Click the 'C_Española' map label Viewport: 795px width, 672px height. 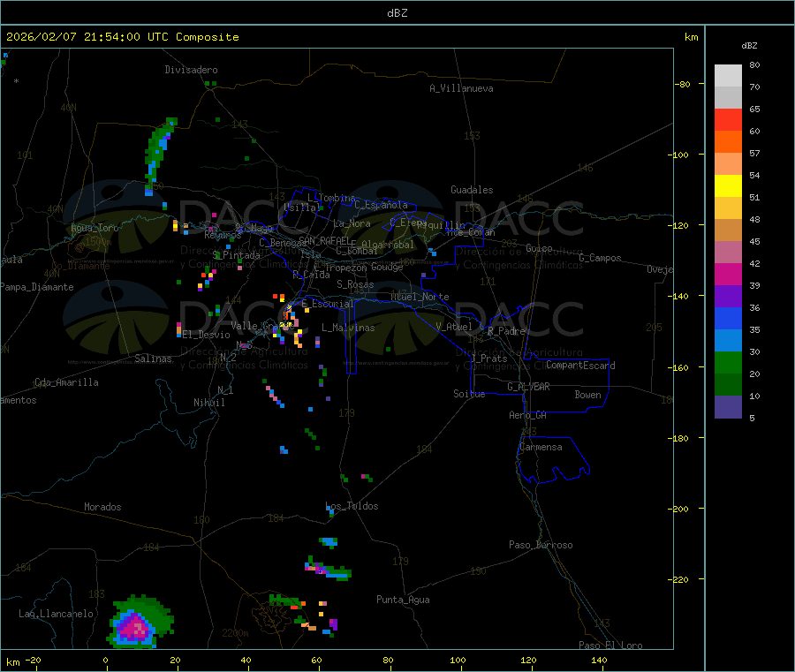click(x=381, y=205)
